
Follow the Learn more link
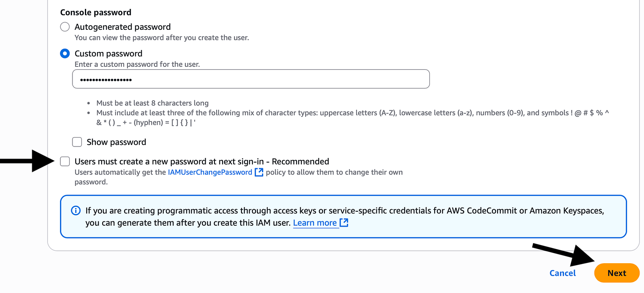(315, 223)
